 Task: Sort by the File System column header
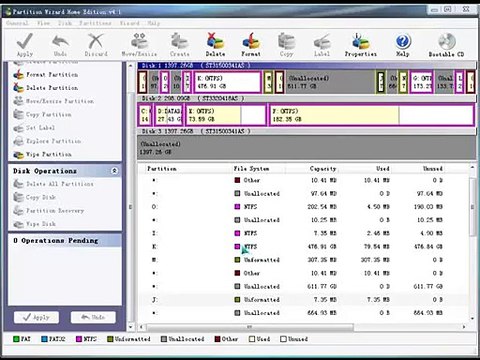(x=258, y=169)
